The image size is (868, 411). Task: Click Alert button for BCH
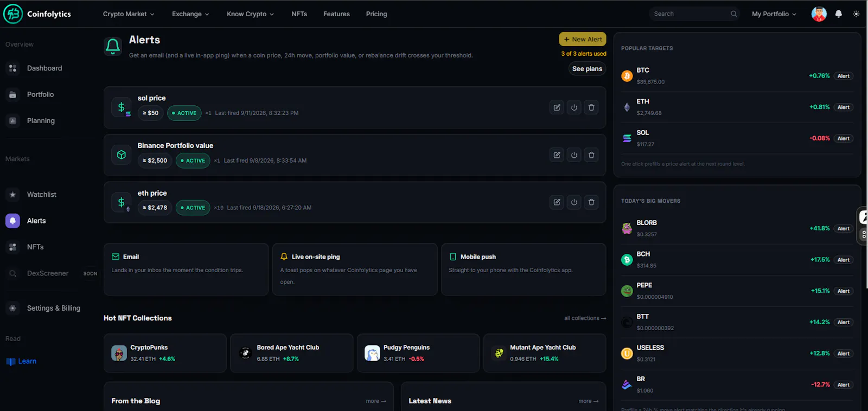tap(843, 260)
